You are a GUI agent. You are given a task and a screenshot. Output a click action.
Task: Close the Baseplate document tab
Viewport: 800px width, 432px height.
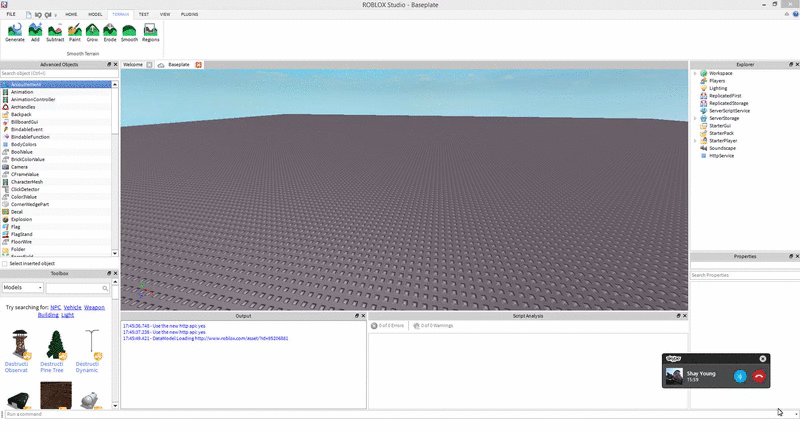198,65
